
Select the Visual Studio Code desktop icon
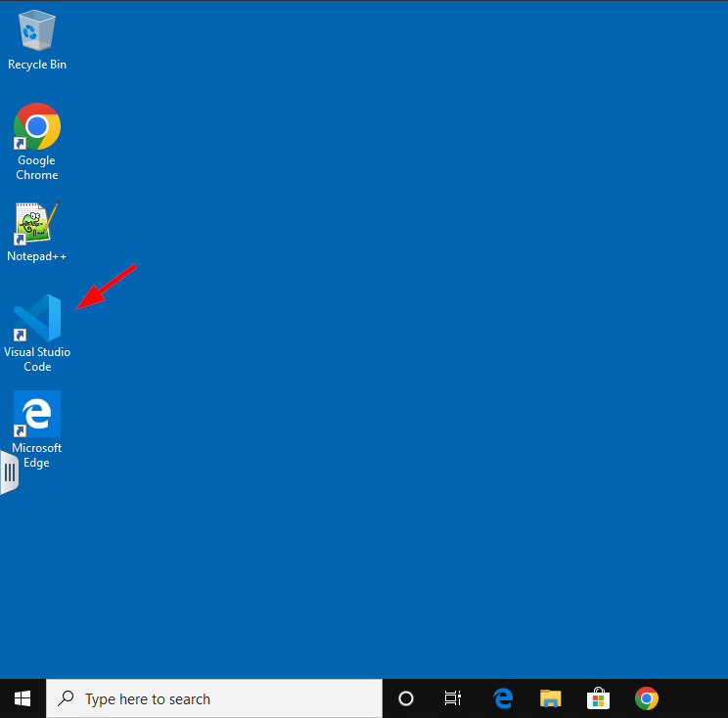click(x=37, y=319)
